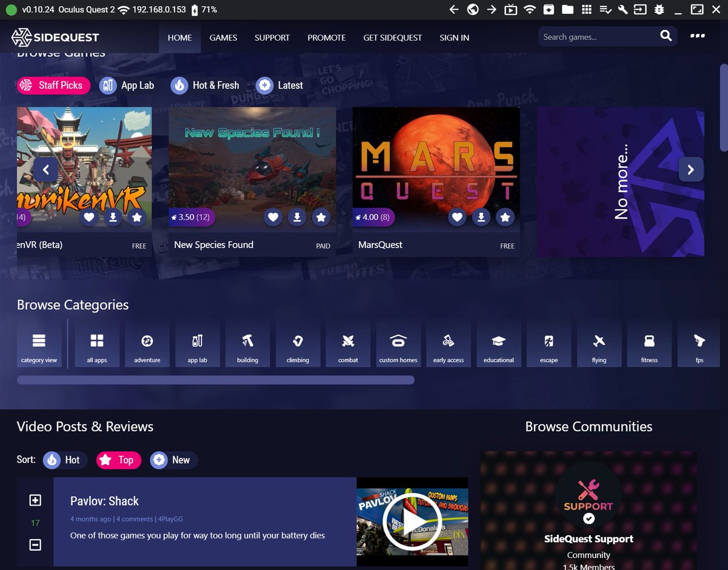
Task: Favorite New Species Found with heart icon
Action: [x=273, y=217]
